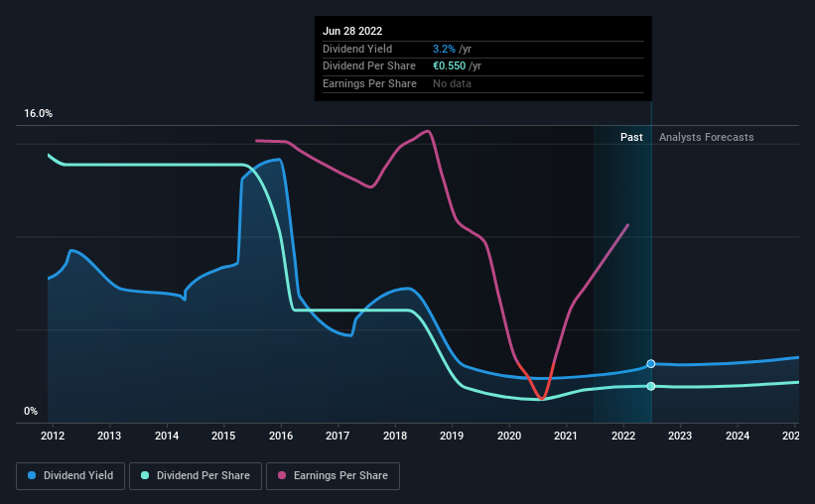Click the blue Dividend Yield data point marker
The height and width of the screenshot is (504, 815).
[651, 364]
